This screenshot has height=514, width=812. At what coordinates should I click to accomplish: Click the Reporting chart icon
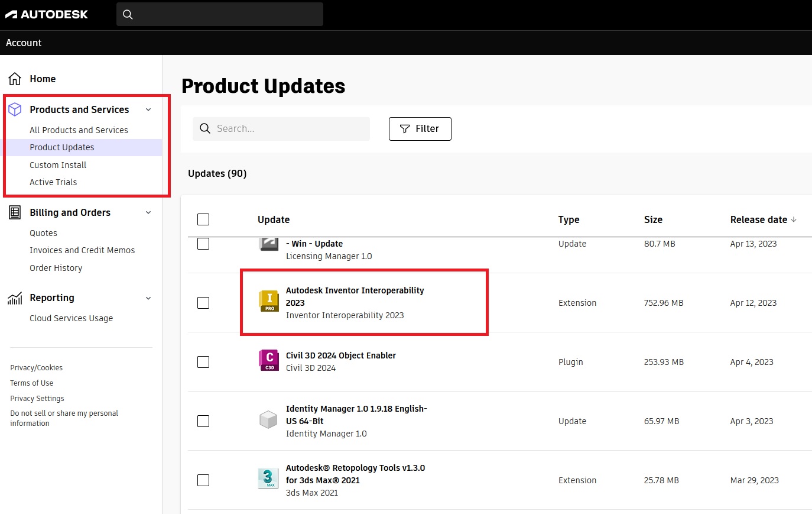(x=15, y=298)
